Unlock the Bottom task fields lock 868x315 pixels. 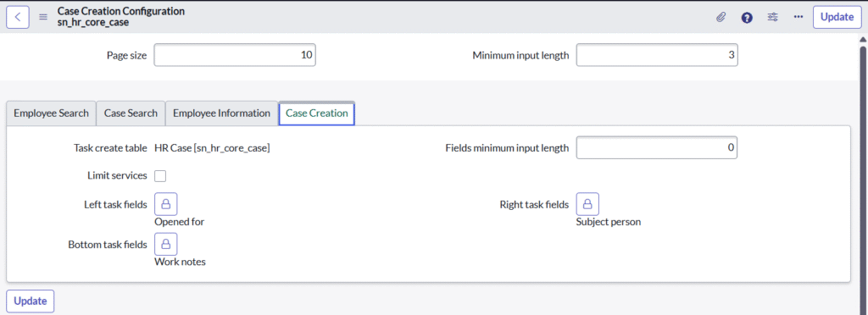pyautogui.click(x=165, y=244)
